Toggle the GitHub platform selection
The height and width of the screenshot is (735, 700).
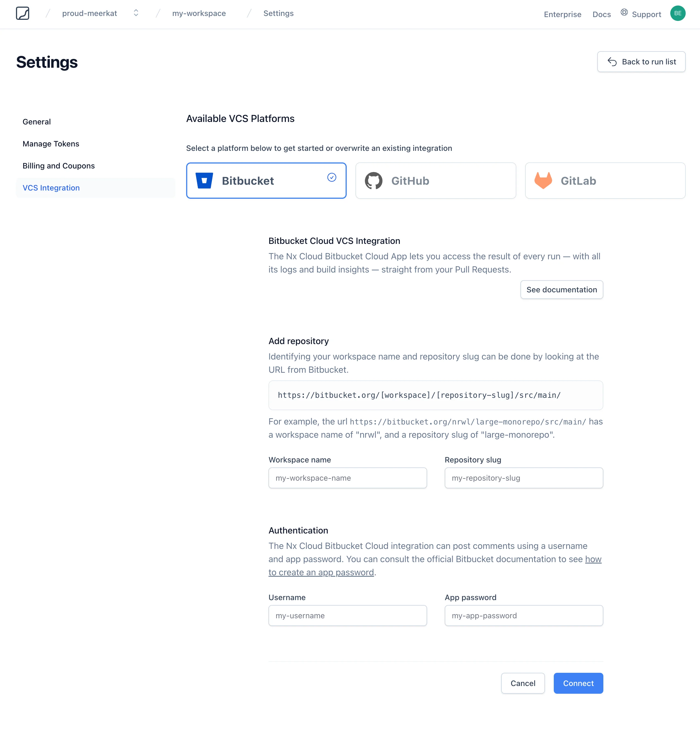coord(435,181)
